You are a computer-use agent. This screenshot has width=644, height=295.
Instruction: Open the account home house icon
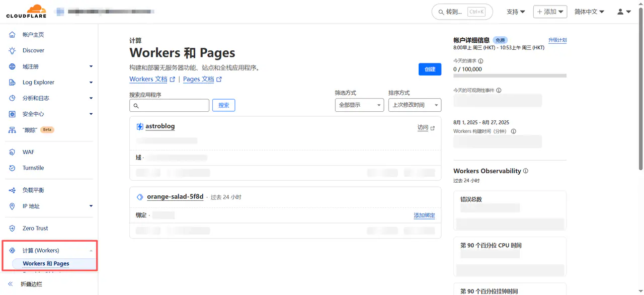point(12,35)
